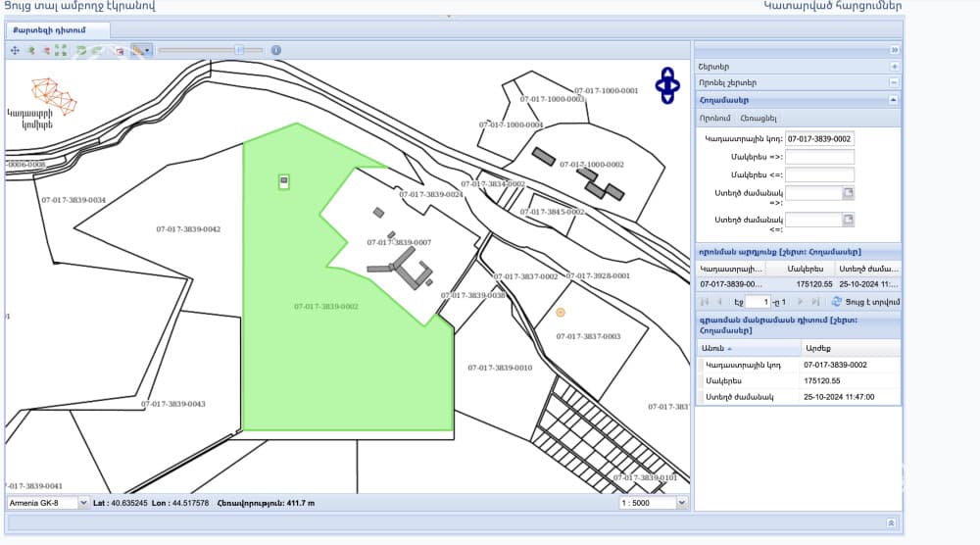Click first page pagination icon
Image resolution: width=980 pixels, height=545 pixels.
[705, 302]
